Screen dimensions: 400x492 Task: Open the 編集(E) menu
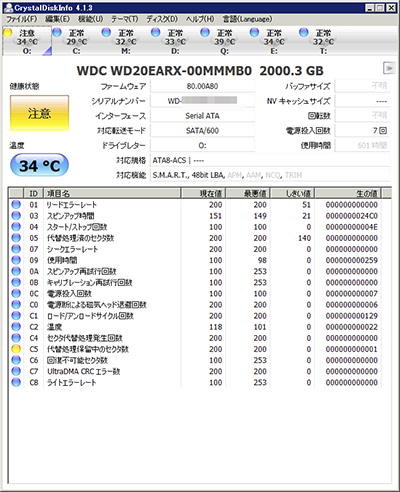(57, 19)
